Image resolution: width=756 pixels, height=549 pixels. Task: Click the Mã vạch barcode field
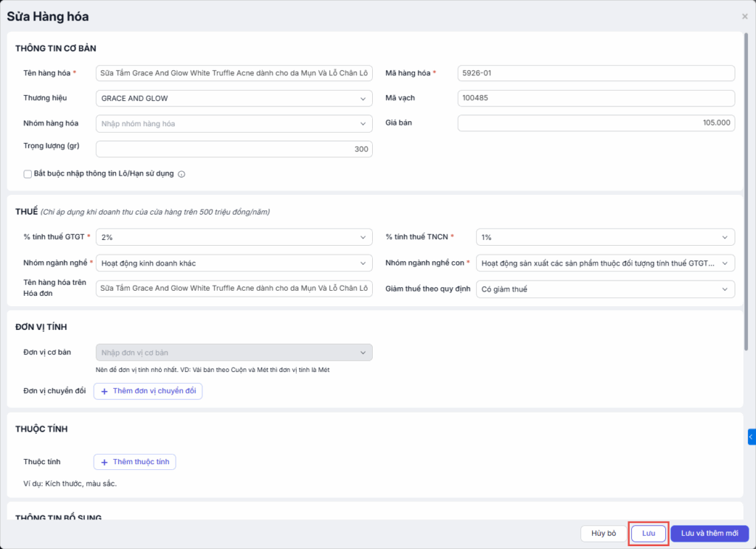596,98
